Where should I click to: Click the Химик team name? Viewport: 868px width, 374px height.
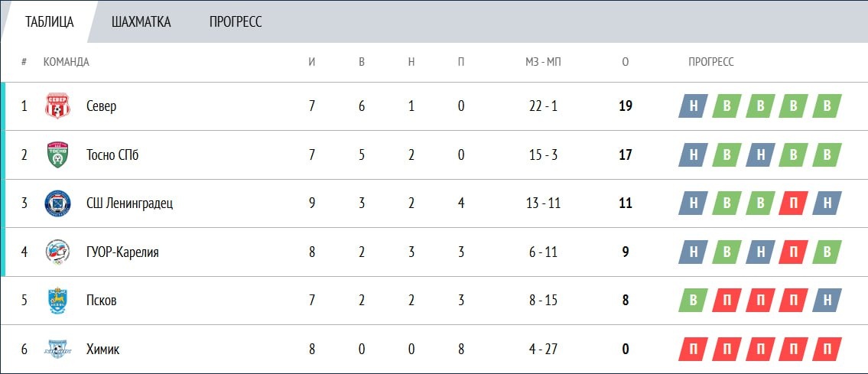(x=103, y=350)
